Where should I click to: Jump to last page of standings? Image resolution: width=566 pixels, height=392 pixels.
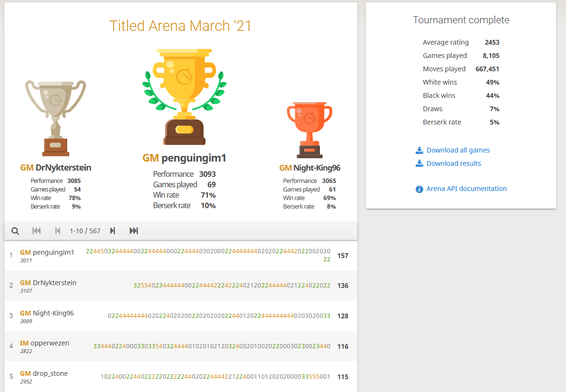(x=134, y=231)
